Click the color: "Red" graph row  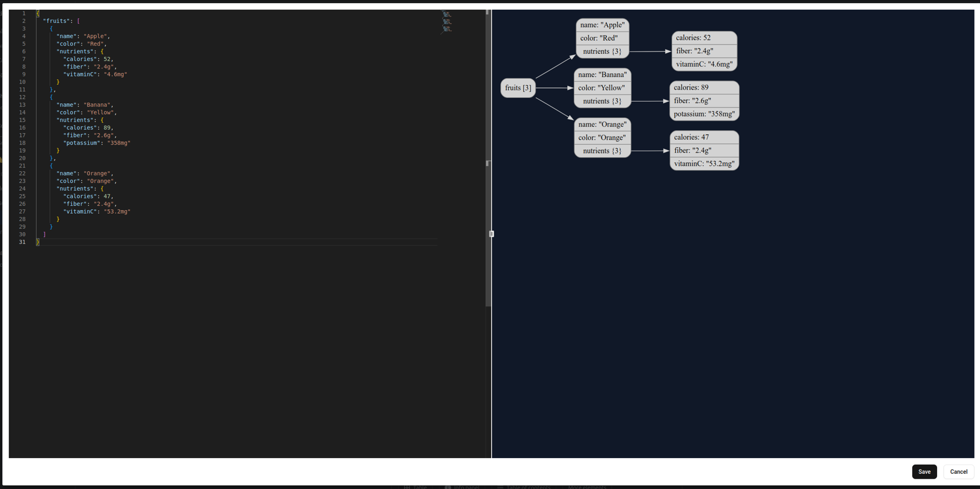point(602,38)
